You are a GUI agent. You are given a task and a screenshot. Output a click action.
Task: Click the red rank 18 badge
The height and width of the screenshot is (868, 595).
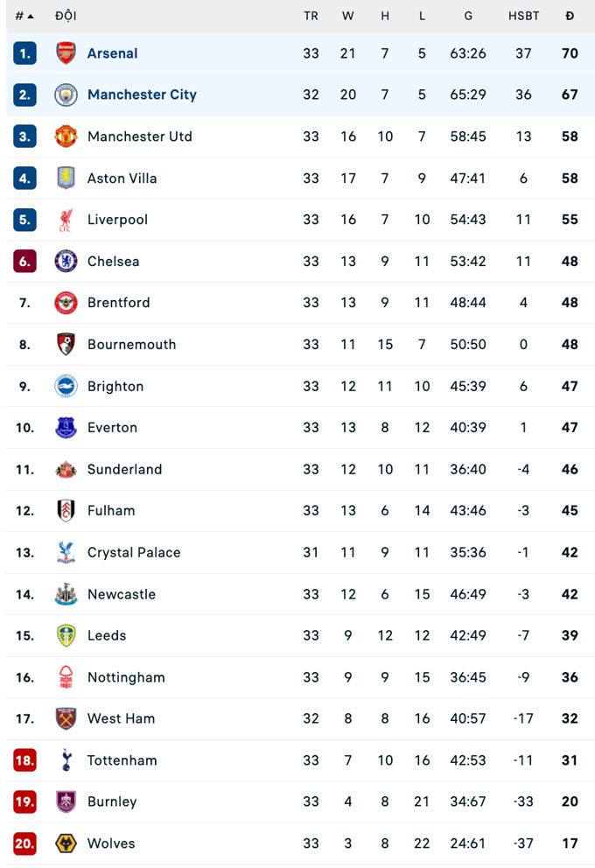pos(24,760)
